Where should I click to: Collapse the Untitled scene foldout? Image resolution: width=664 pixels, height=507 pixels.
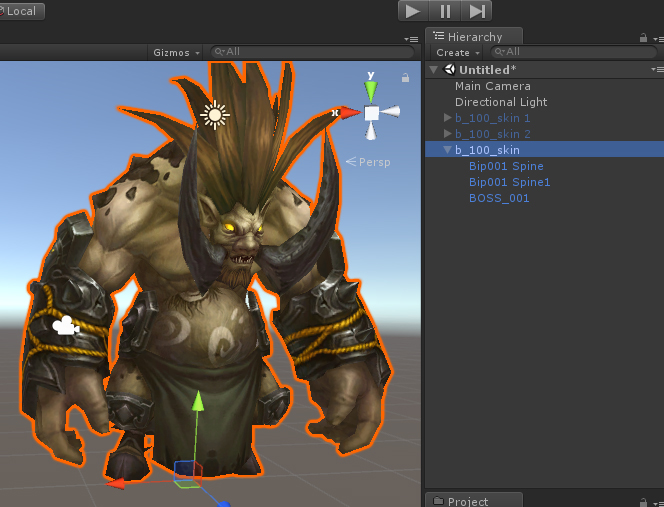[x=433, y=69]
